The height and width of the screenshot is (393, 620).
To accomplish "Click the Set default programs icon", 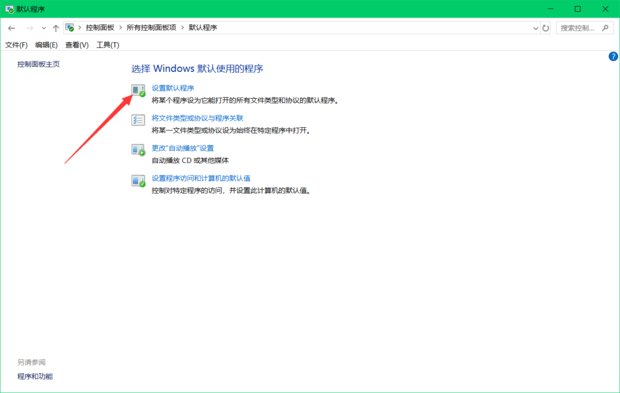I will (138, 90).
